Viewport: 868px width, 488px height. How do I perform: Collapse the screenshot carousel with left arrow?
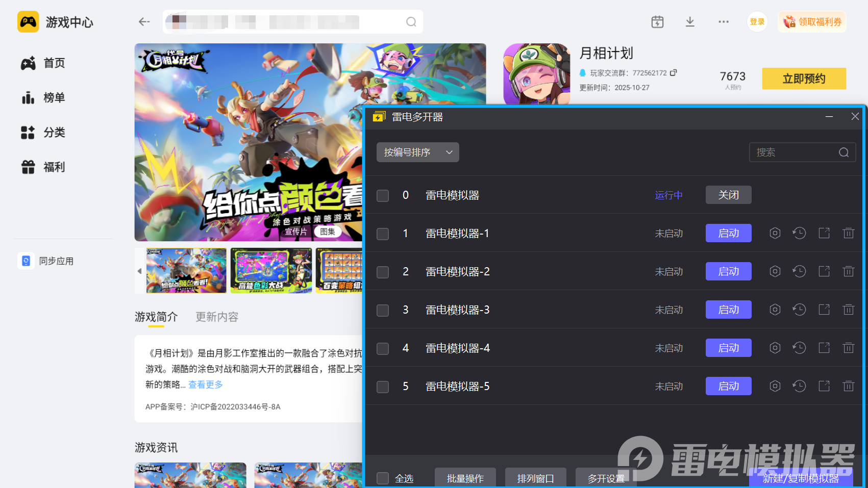[x=139, y=271]
